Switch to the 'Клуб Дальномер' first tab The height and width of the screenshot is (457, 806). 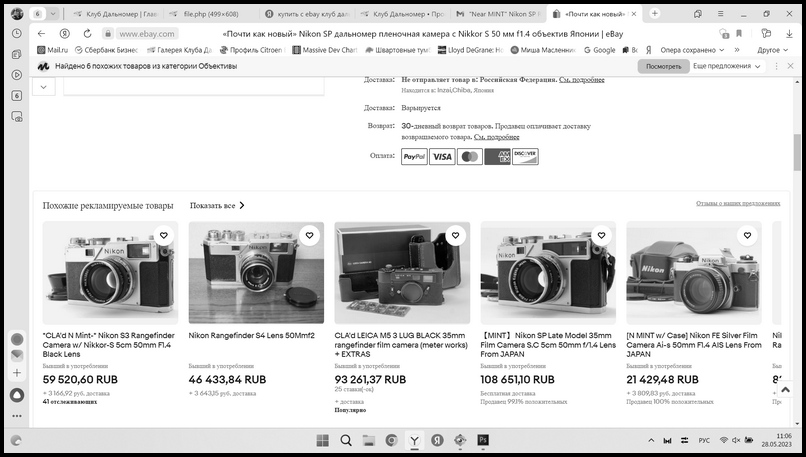click(x=109, y=15)
